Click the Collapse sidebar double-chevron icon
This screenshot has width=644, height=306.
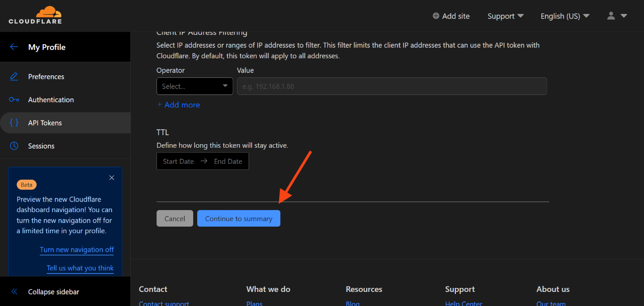tap(14, 291)
